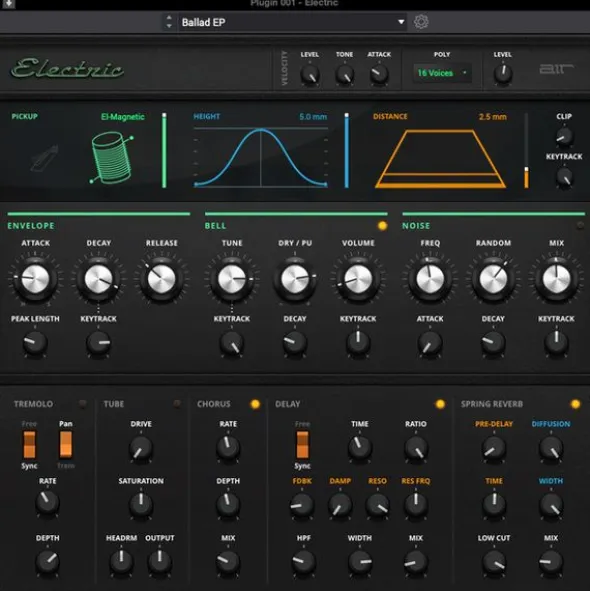Click the orange Distance trapezoid display
The width and height of the screenshot is (590, 591).
[x=440, y=159]
